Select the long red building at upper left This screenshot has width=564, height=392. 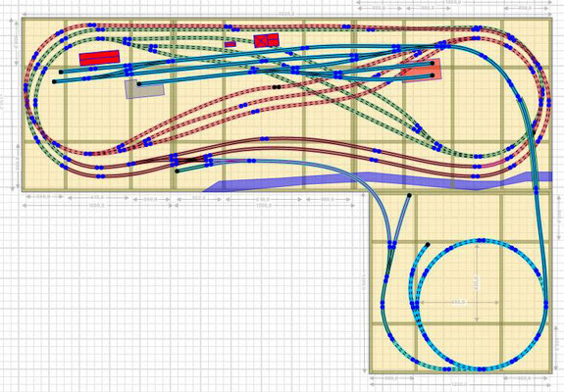[99, 58]
